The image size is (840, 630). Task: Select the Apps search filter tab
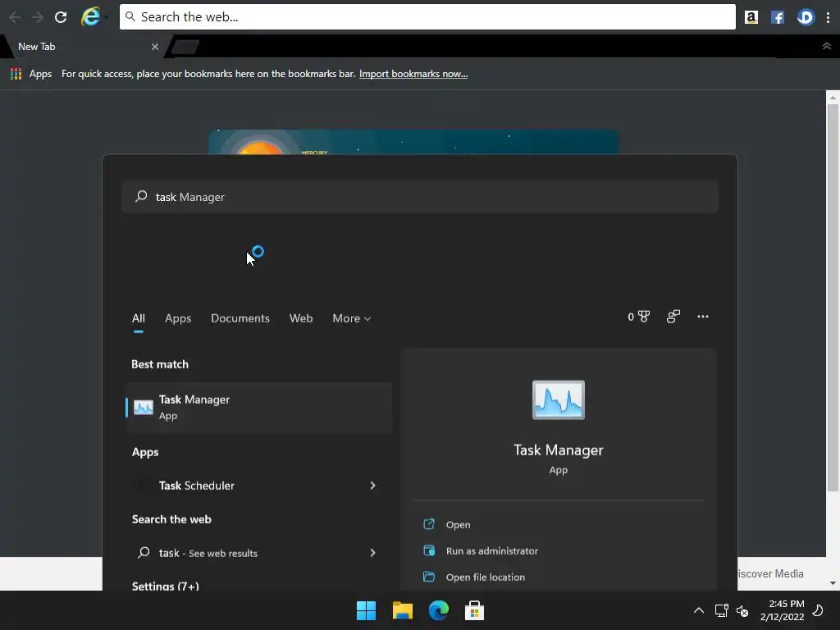click(x=178, y=318)
